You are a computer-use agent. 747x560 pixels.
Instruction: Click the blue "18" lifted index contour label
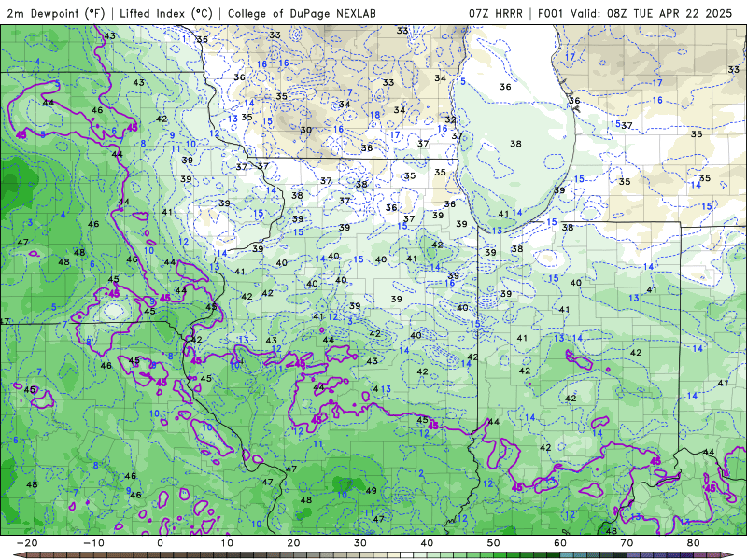[375, 115]
